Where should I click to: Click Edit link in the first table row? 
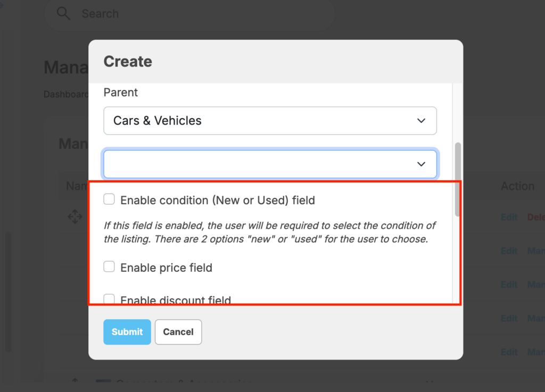pos(509,218)
